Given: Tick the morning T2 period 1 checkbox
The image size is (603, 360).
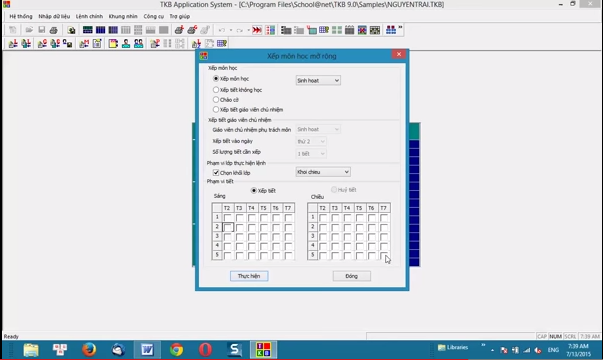Looking at the screenshot, I should [228, 218].
